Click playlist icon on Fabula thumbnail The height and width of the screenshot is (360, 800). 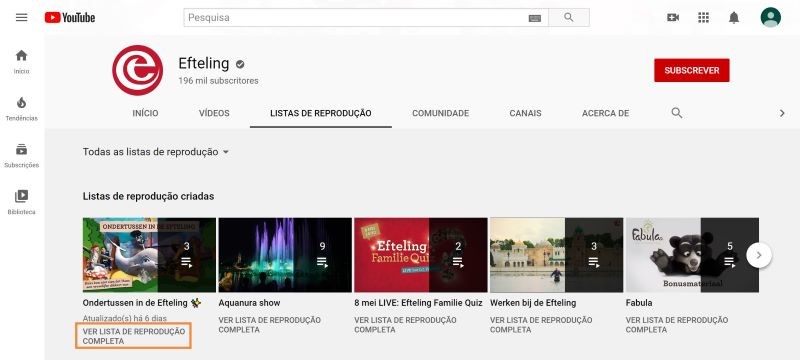pyautogui.click(x=730, y=262)
